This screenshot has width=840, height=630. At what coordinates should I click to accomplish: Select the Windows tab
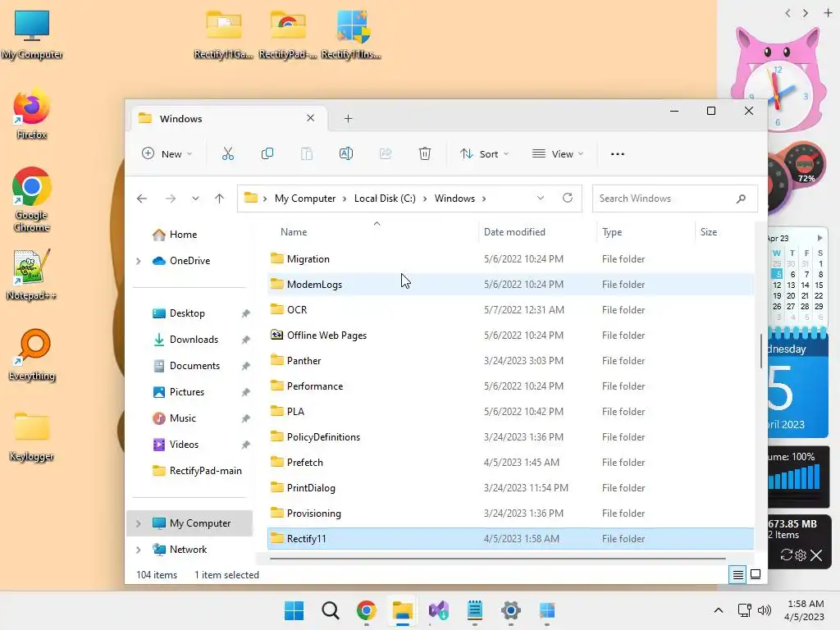click(x=229, y=118)
